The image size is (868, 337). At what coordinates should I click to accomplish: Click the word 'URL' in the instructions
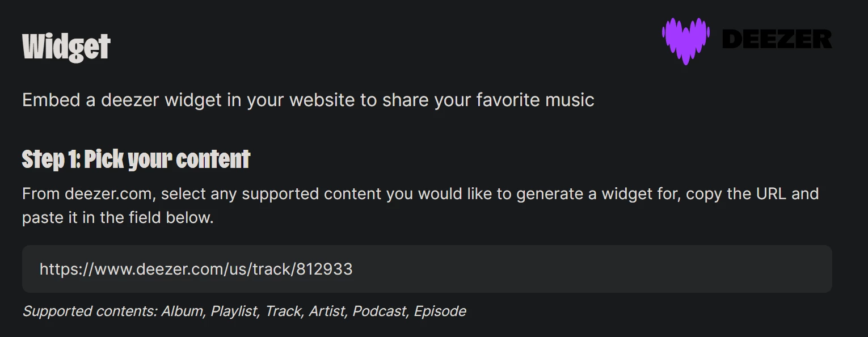pos(771,194)
